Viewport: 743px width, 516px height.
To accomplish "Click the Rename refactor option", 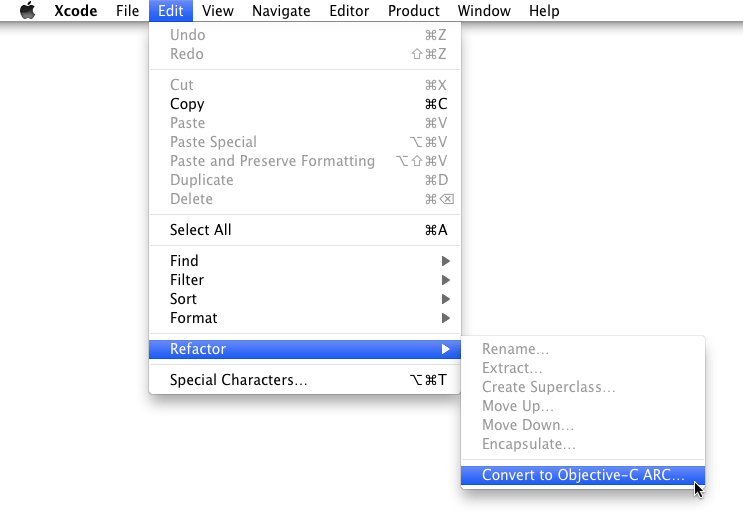I will click(x=515, y=349).
